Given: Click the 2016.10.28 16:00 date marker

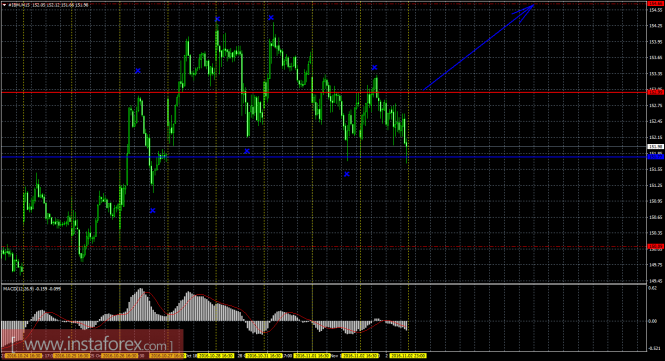Looking at the screenshot, I should (x=215, y=355).
